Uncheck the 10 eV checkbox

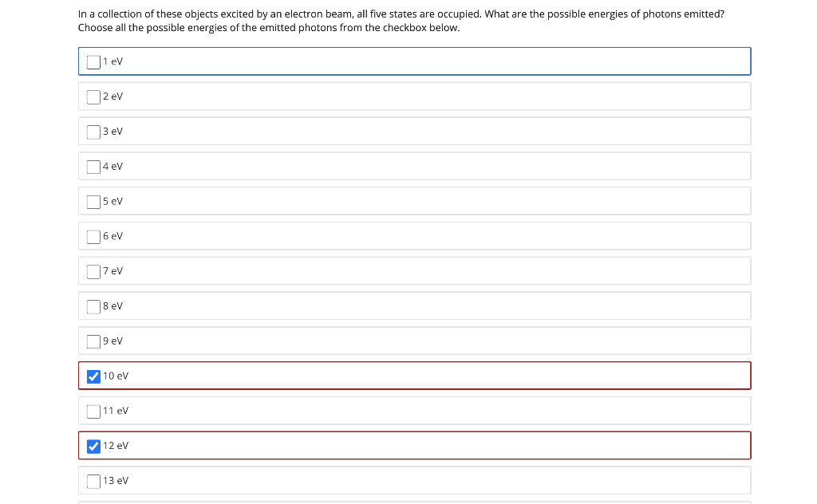93,376
